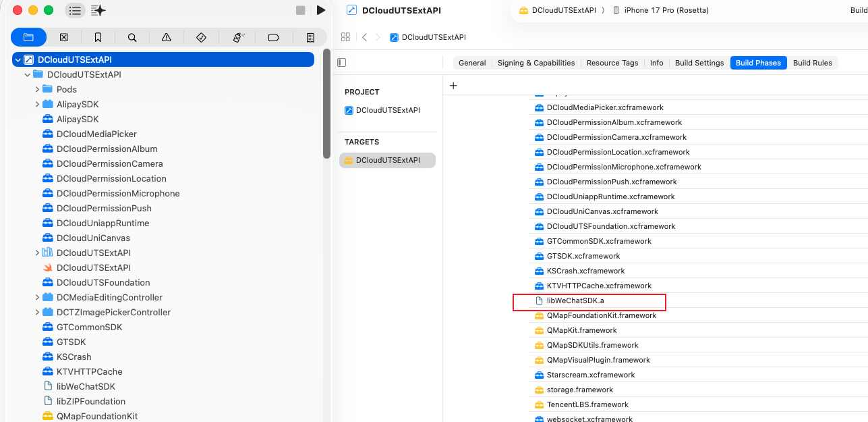Stop the running scheme
Image resolution: width=868 pixels, height=422 pixels.
(301, 10)
